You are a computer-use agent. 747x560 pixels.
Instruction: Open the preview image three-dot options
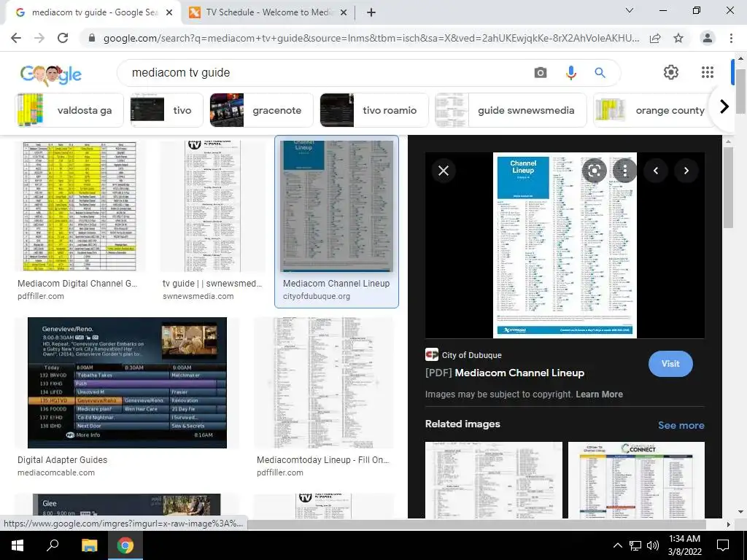click(x=625, y=171)
